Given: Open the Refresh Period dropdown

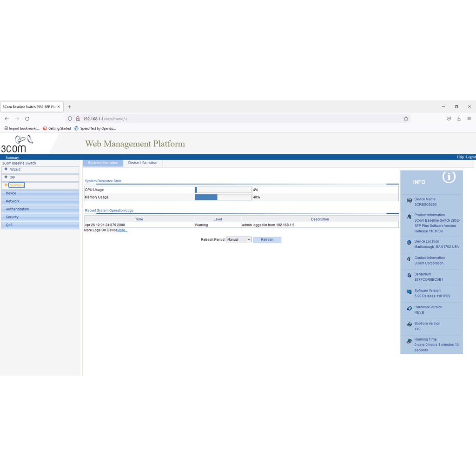Looking at the screenshot, I should pos(238,240).
